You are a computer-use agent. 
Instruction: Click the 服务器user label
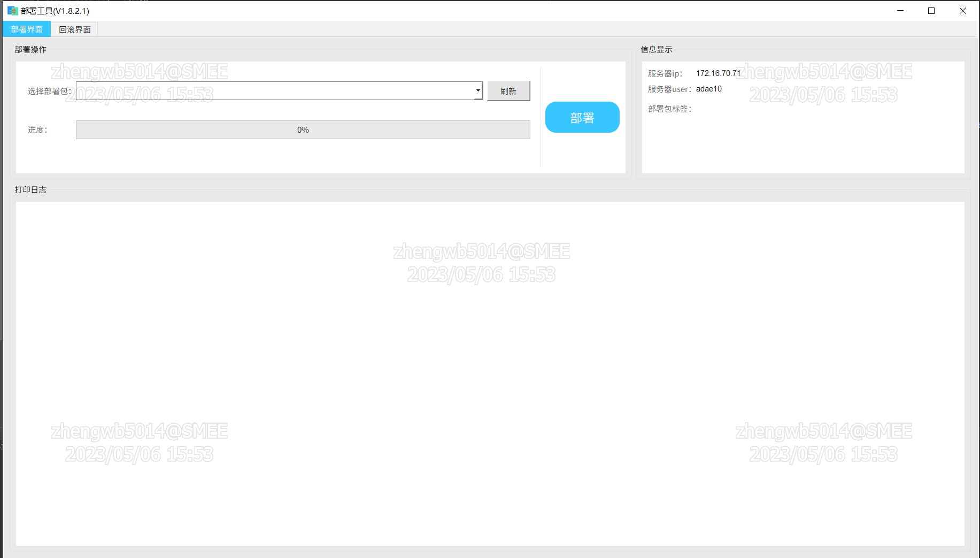click(x=669, y=89)
